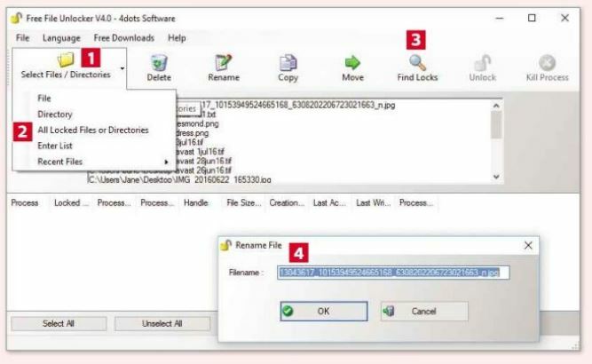Choose Directory from the dropdown list
592x364 pixels.
[55, 114]
